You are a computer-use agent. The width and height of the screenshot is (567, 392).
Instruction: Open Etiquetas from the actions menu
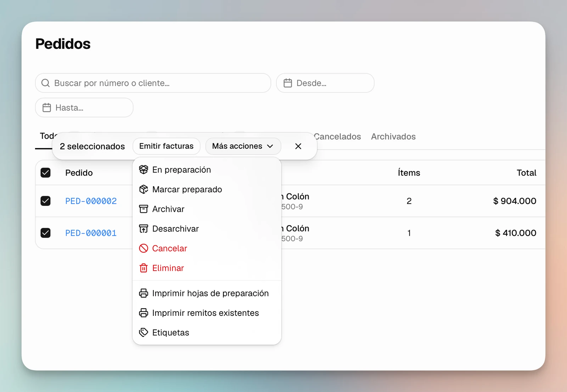(x=207, y=333)
